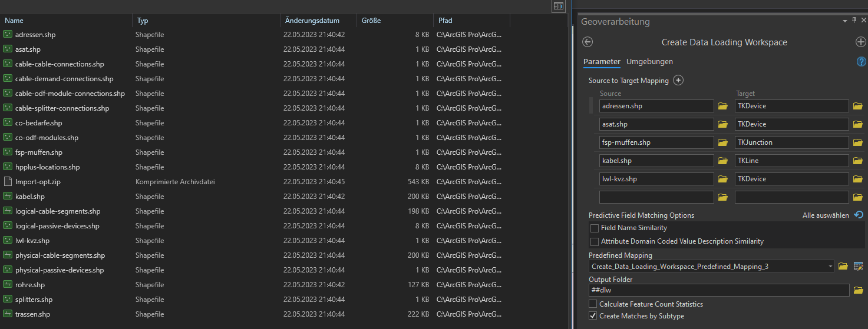Image resolution: width=868 pixels, height=329 pixels.
Task: Open the Predefined Mapping table edit icon
Action: tap(859, 267)
